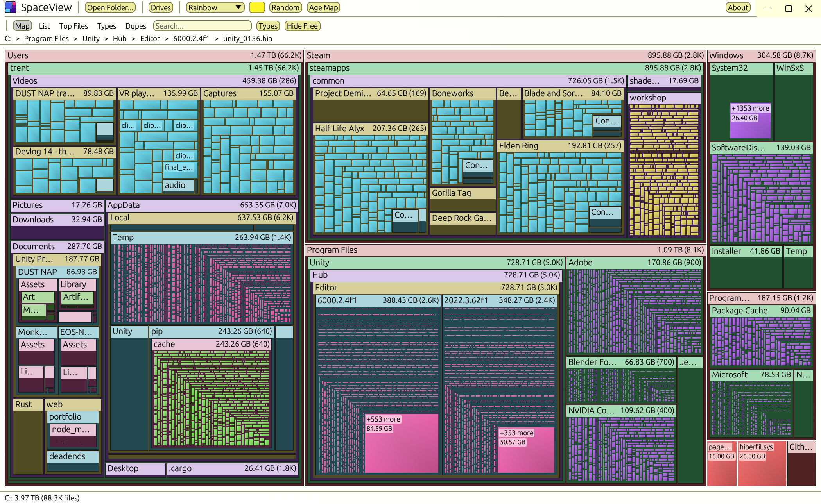Image resolution: width=821 pixels, height=504 pixels.
Task: Select the Blender Fo... folder header
Action: tap(621, 362)
